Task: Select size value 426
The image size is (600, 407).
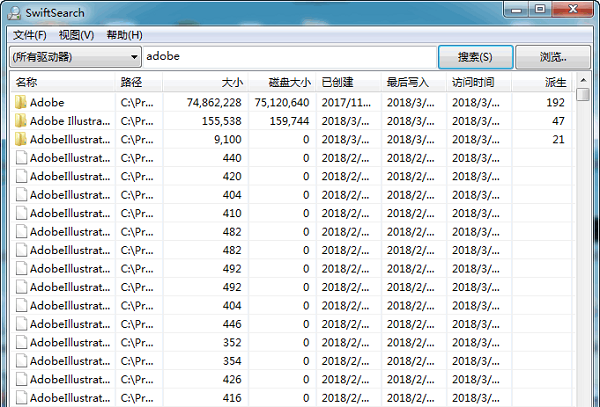Action: [232, 379]
